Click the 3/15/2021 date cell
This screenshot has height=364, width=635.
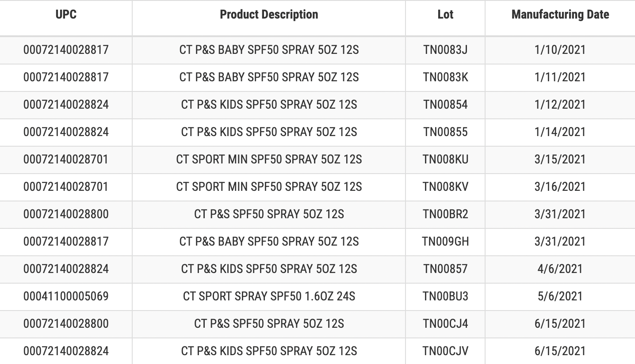(x=560, y=159)
